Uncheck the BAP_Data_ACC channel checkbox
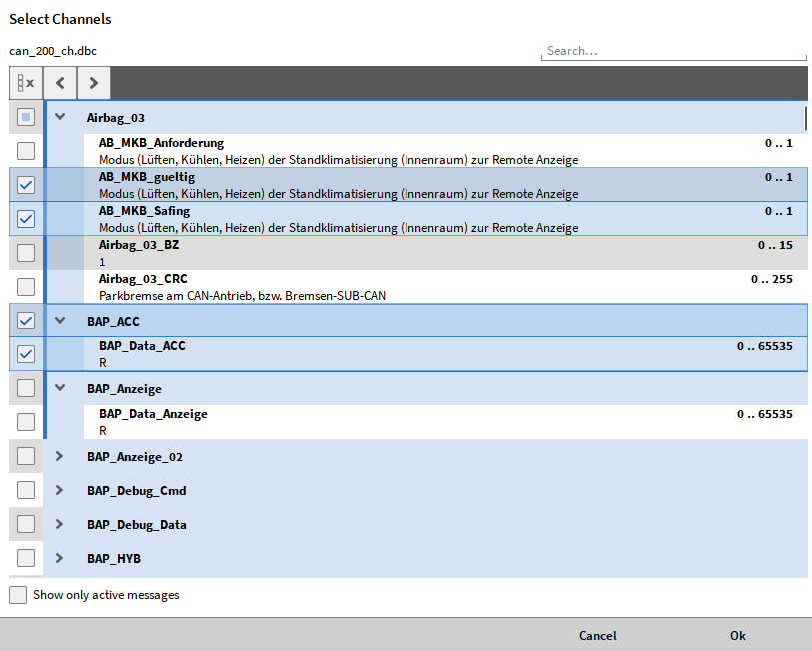 pos(26,354)
